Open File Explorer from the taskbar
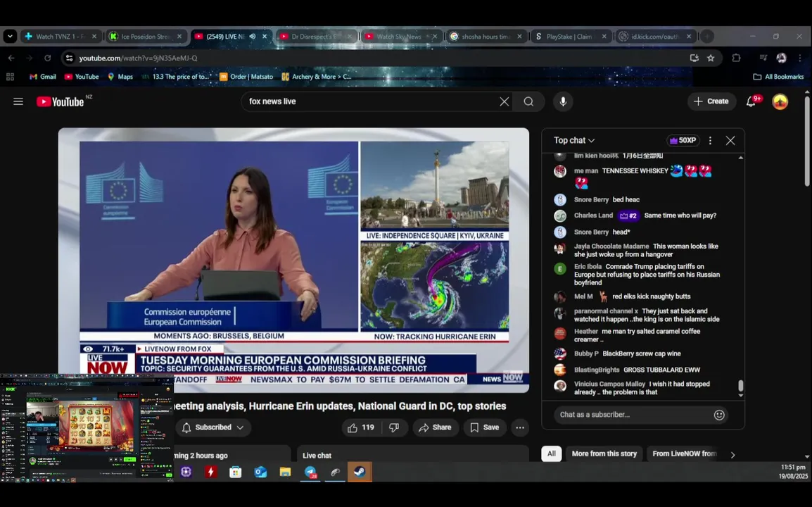This screenshot has height=507, width=812. click(x=285, y=472)
